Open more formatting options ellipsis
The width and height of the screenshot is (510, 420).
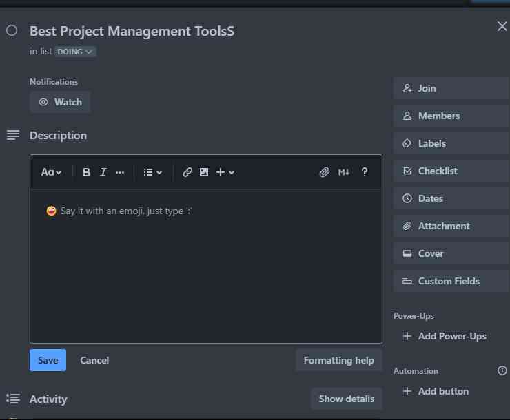click(x=120, y=173)
